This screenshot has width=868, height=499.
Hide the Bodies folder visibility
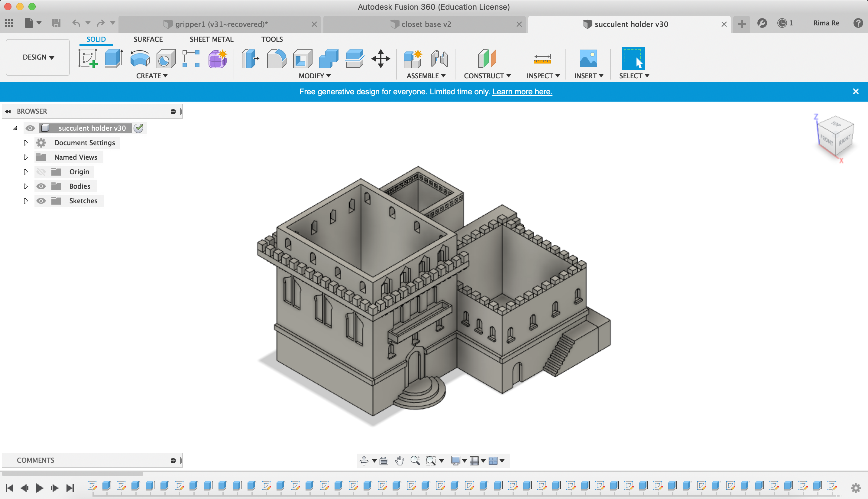pos(41,186)
